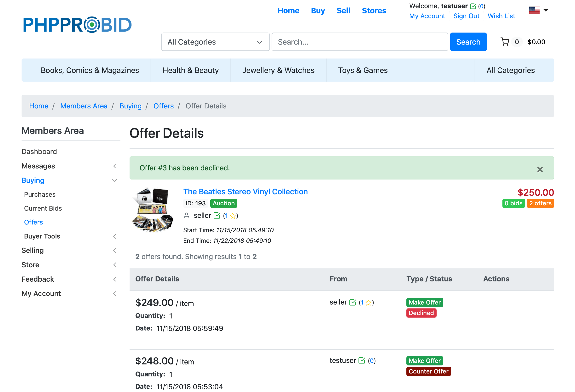Click verified badge next to listing seller name
This screenshot has height=392, width=575.
217,216
